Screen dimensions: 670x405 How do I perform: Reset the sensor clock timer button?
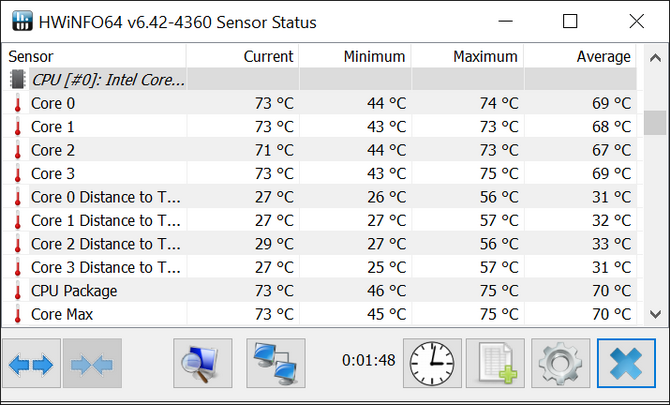point(432,364)
